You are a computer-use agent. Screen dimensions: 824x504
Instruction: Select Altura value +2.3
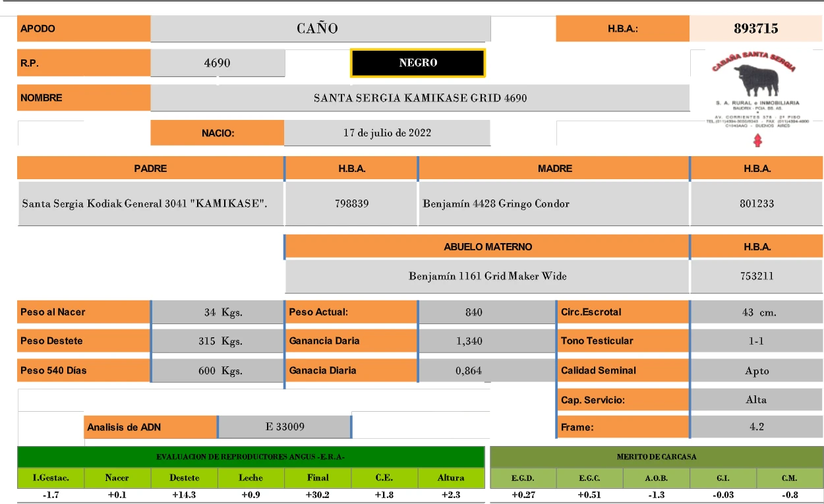pyautogui.click(x=451, y=495)
